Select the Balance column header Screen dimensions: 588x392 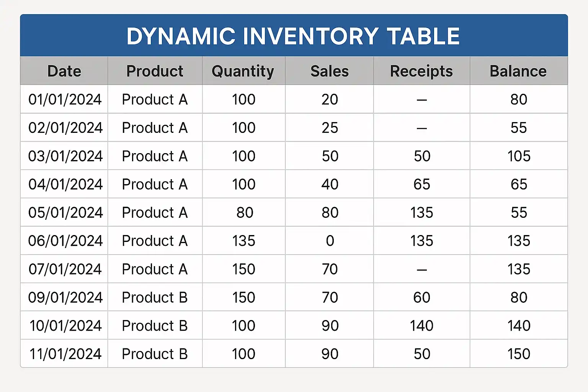tap(518, 71)
